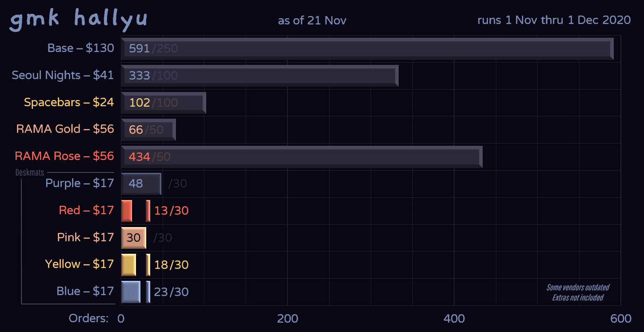
Task: Select the 'as of 21 Nov' date text
Action: [x=312, y=20]
